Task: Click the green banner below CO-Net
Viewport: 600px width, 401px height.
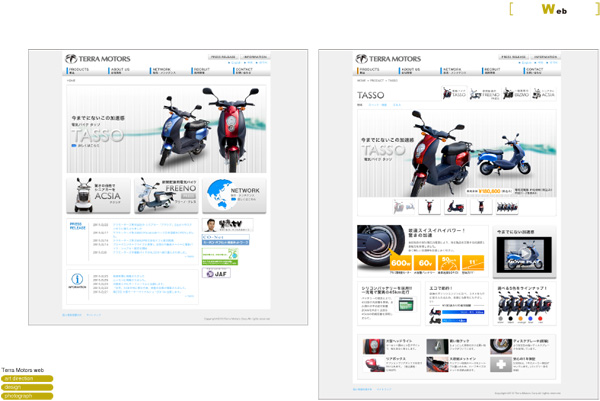Action: point(220,256)
